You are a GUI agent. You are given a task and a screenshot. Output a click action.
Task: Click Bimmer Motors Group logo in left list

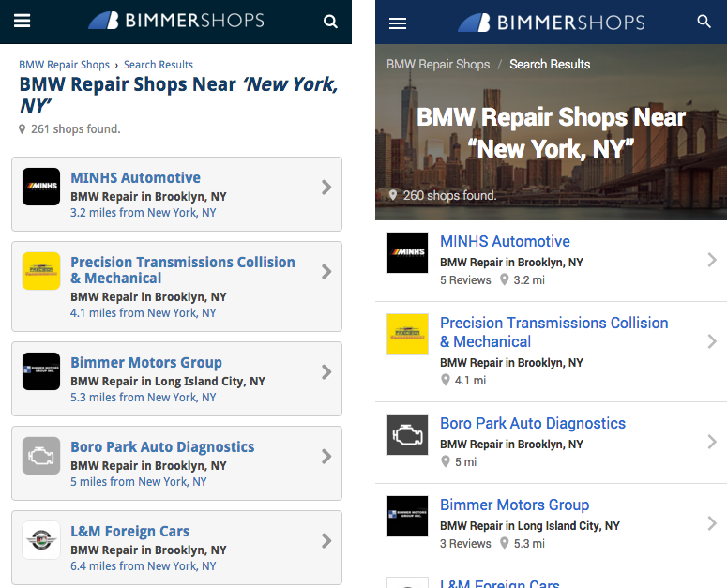click(41, 371)
